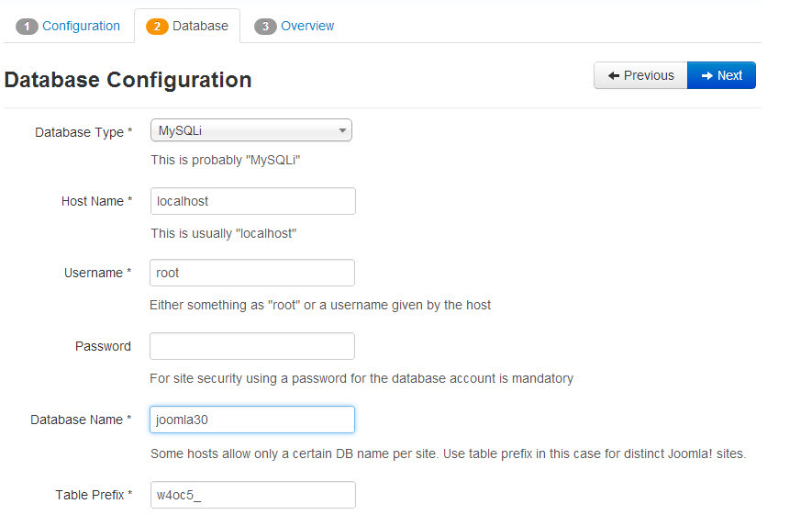Viewport: 812px width, 515px height.
Task: Click into the Host Name field
Action: [252, 201]
